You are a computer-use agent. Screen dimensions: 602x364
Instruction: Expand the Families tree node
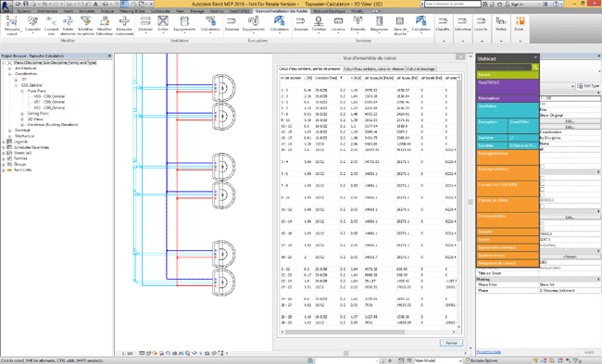tap(4, 158)
